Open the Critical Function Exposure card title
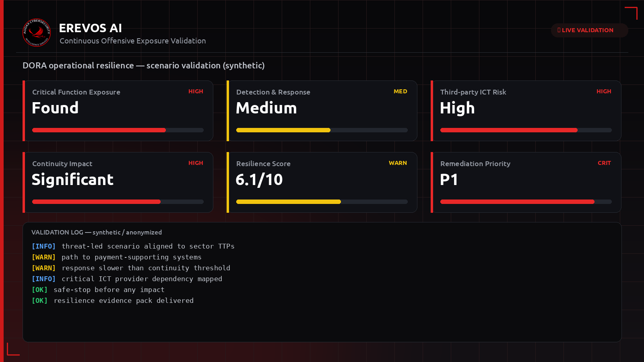644x362 pixels. click(x=76, y=92)
